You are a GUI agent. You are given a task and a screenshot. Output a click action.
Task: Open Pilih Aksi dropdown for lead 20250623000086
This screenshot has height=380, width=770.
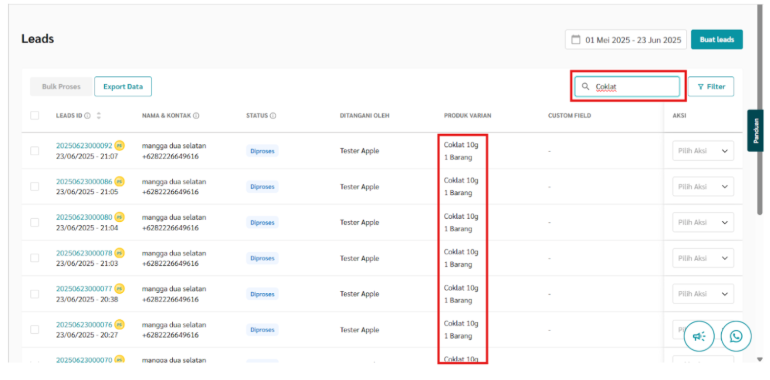pos(703,187)
